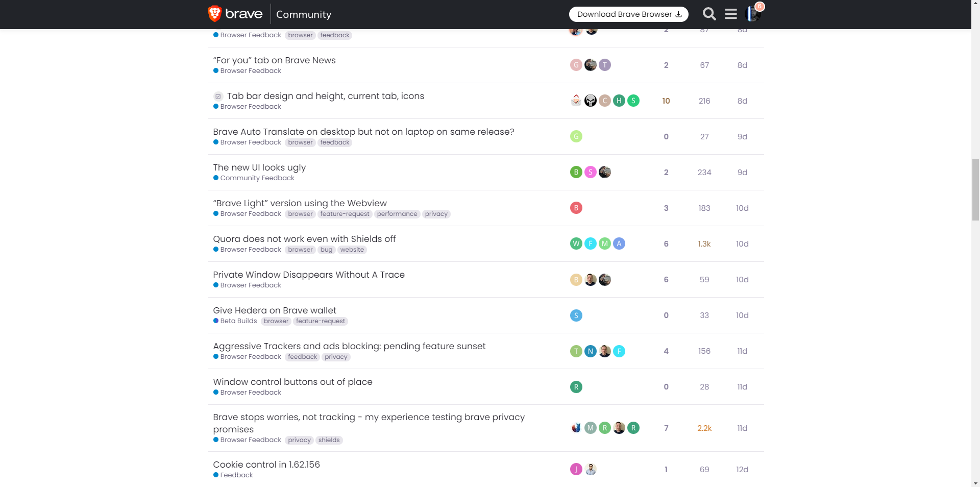The width and height of the screenshot is (980, 487).
Task: Select the performance tag on Brave Light topic
Action: (397, 214)
